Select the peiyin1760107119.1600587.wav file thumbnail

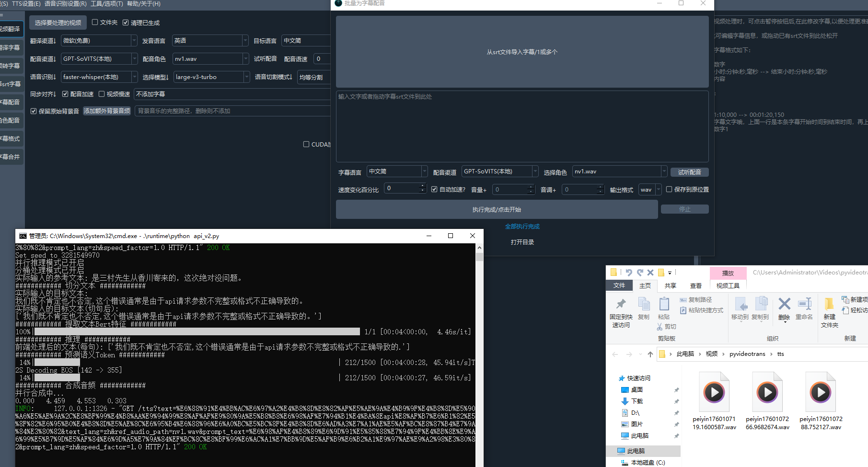(714, 393)
